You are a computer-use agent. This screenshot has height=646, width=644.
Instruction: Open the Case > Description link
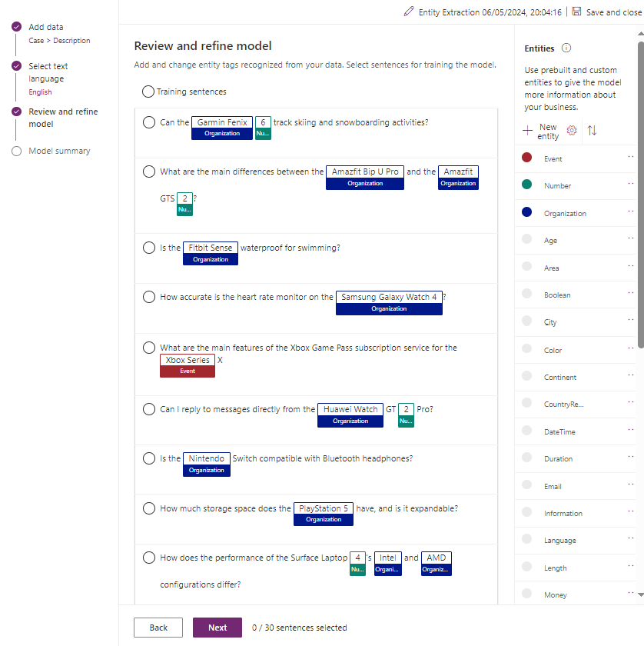[59, 40]
